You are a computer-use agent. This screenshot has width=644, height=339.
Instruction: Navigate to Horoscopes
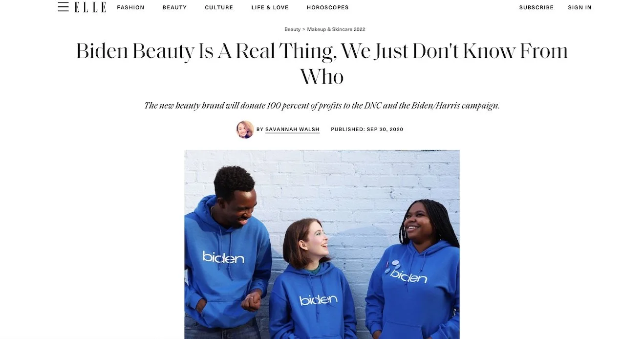tap(327, 7)
